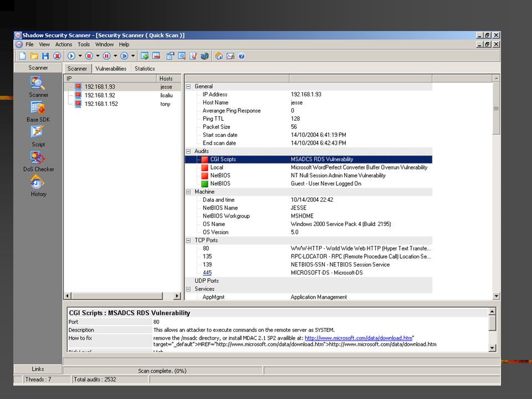This screenshot has width=532, height=399.
Task: Click scroll down arrow in vulnerability description
Action: pyautogui.click(x=492, y=348)
